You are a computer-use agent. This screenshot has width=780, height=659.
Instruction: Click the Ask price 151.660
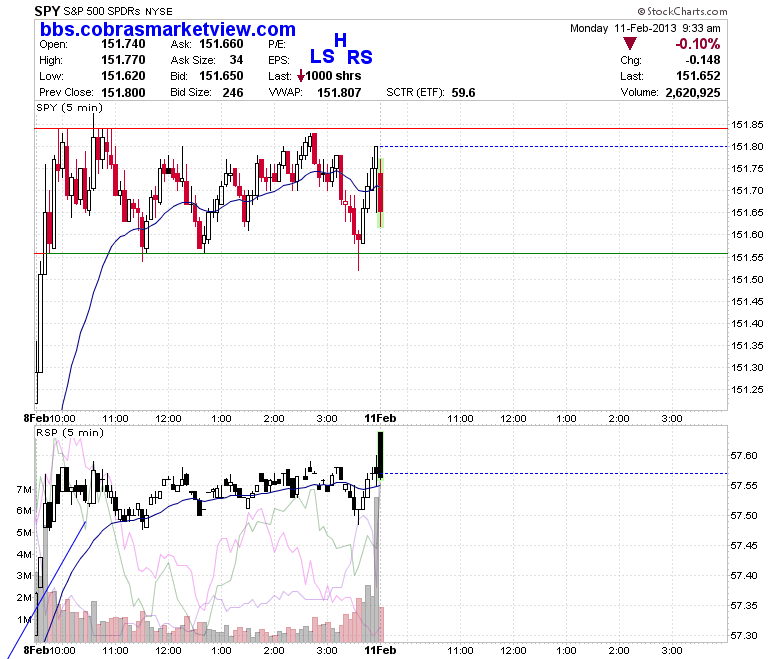coord(221,44)
